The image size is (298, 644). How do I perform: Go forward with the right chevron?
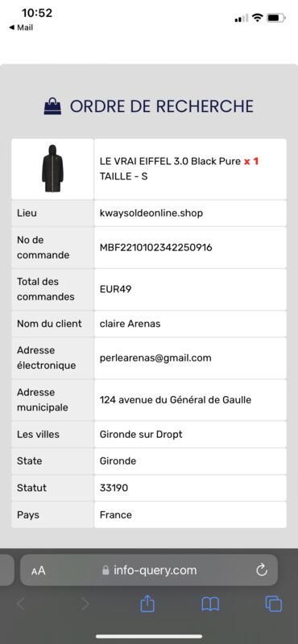85,604
